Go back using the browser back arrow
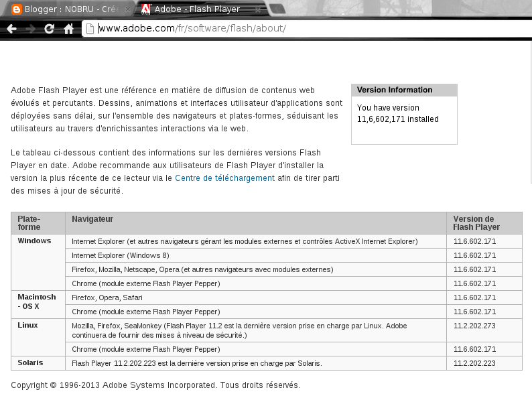Image resolution: width=532 pixels, height=396 pixels. tap(11, 29)
